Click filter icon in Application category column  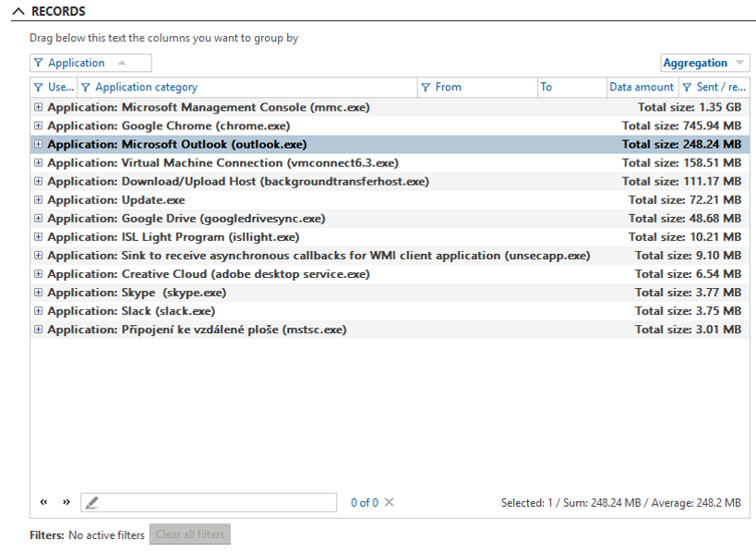coord(86,88)
